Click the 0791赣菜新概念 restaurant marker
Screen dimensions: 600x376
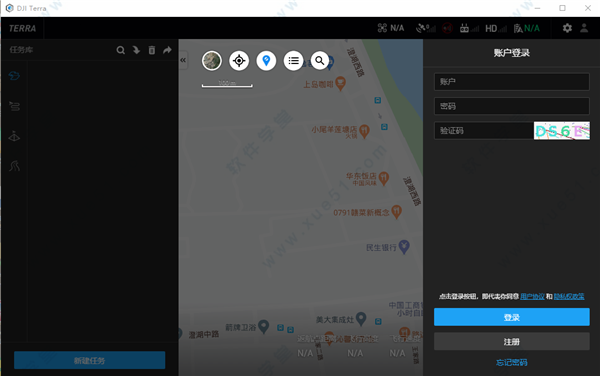(397, 212)
